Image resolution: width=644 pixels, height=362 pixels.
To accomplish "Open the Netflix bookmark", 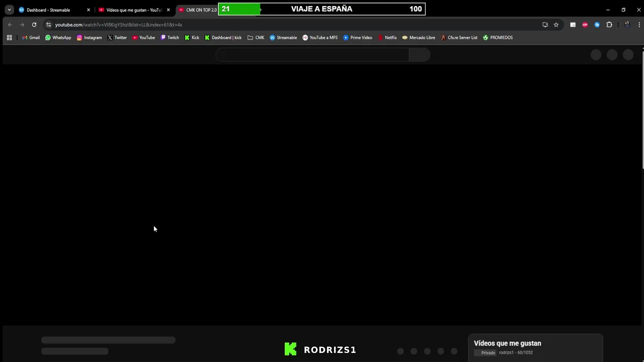I will point(387,38).
